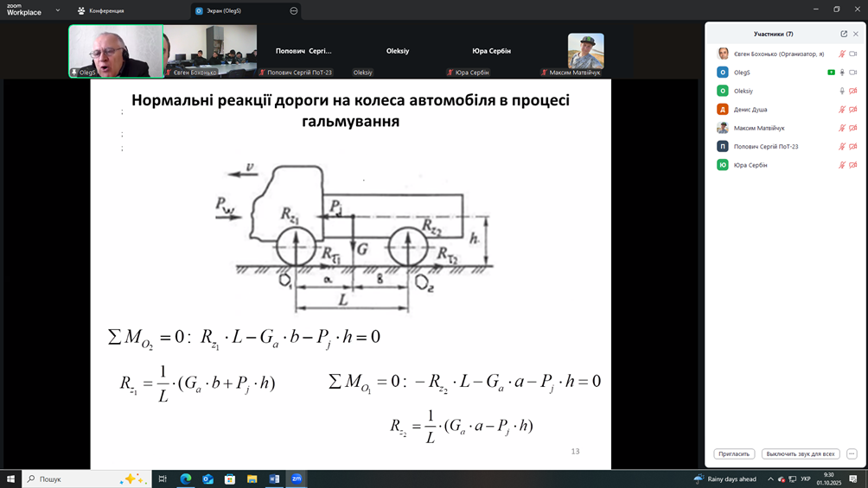Image resolution: width=868 pixels, height=488 pixels.
Task: Click OlegS camera icon in participants list
Action: [853, 73]
